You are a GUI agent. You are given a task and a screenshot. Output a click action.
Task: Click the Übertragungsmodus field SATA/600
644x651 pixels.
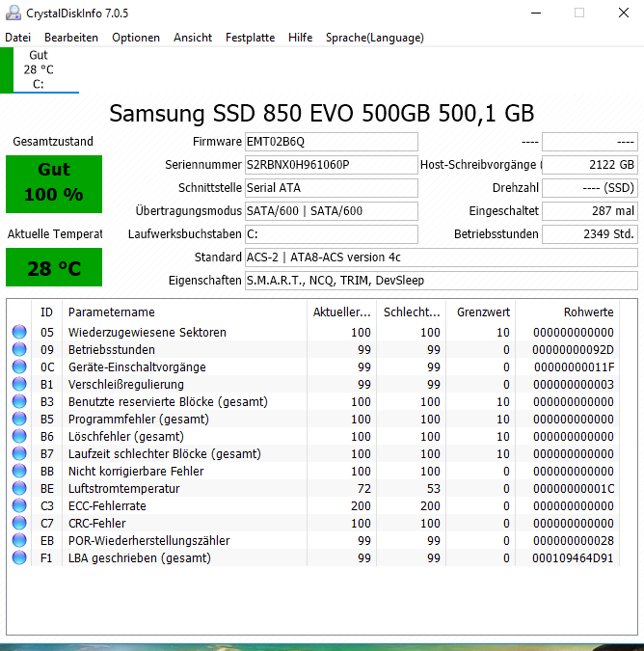click(x=331, y=211)
